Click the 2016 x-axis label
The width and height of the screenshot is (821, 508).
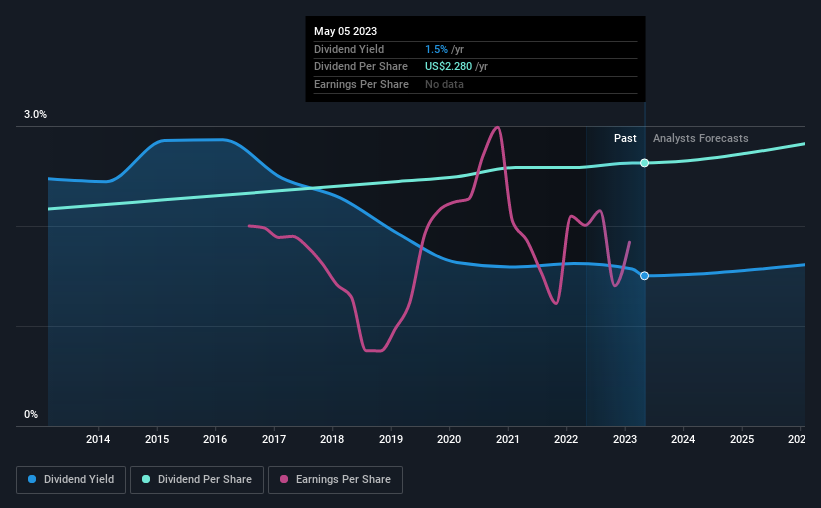click(215, 439)
